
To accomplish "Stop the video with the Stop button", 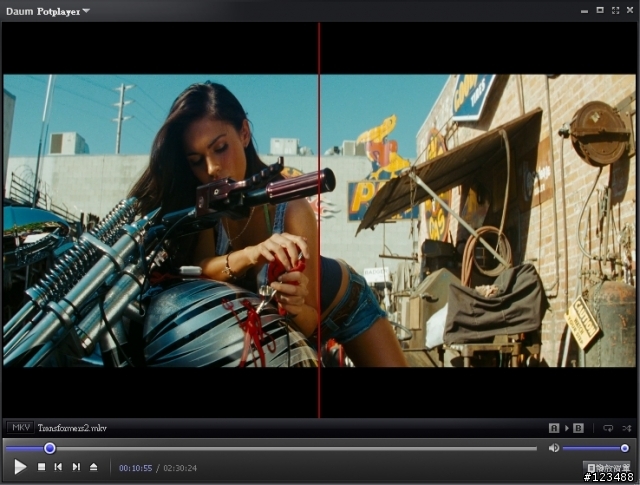I will [x=41, y=467].
